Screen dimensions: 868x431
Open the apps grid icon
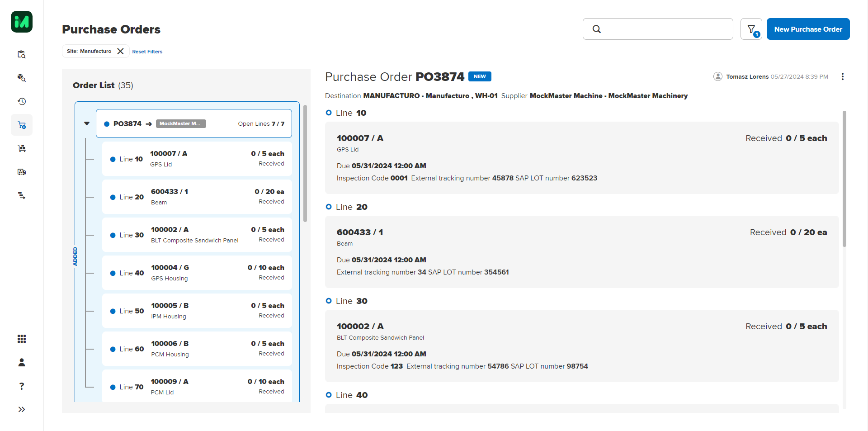tap(21, 339)
